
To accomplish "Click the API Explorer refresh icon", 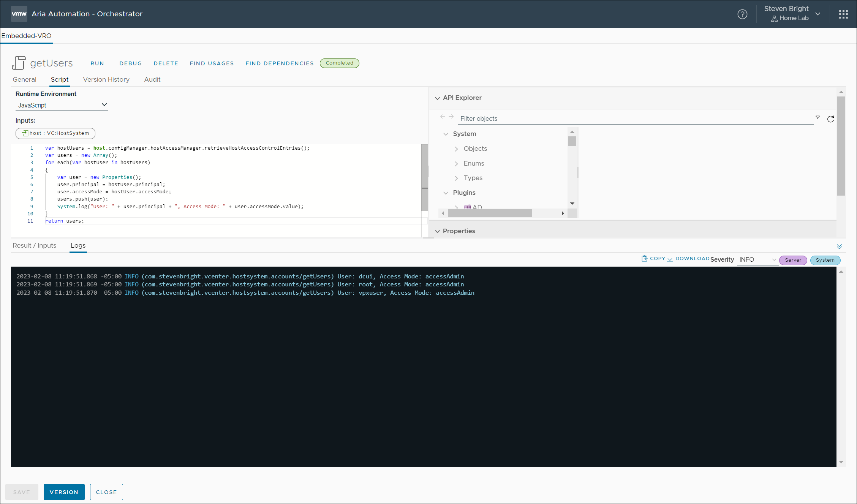I will tap(830, 119).
